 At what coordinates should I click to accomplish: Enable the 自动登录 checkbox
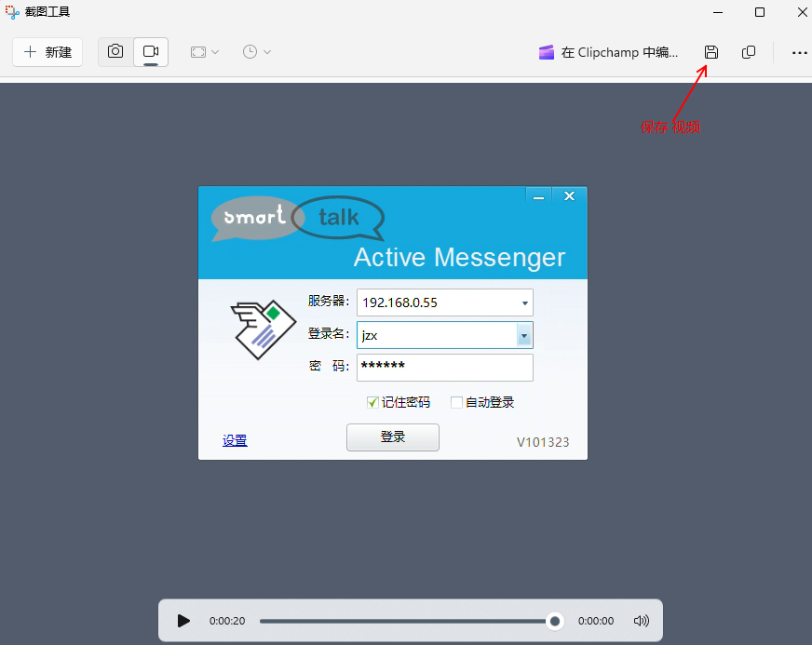[456, 403]
